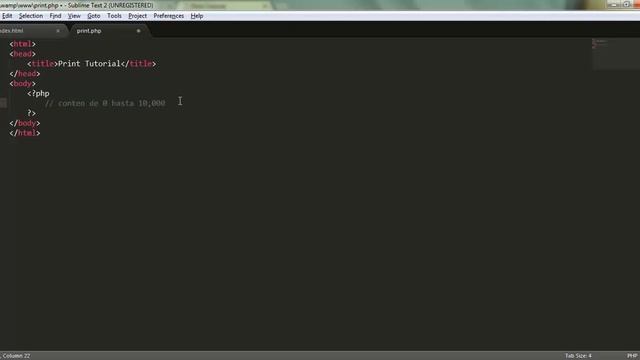Open the Selection menu
Screen dimensions: 640x360
[x=31, y=16]
